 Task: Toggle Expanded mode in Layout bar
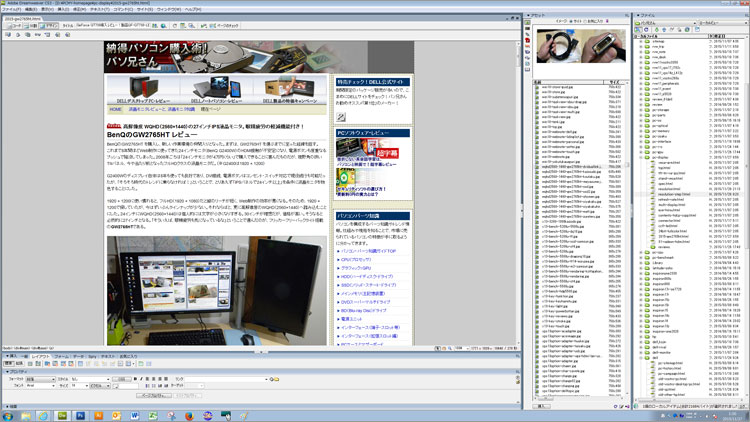coord(20,364)
